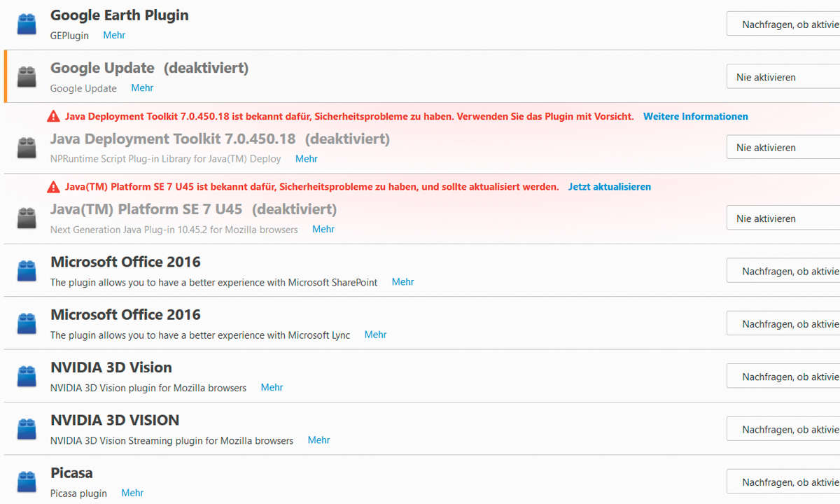Select the Microsoft Office 2016 title above the SharePoint description
840x504 pixels.
point(125,262)
